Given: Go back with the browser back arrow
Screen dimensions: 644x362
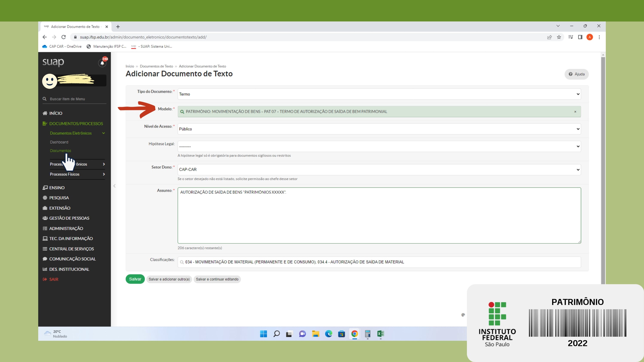Looking at the screenshot, I should 44,37.
